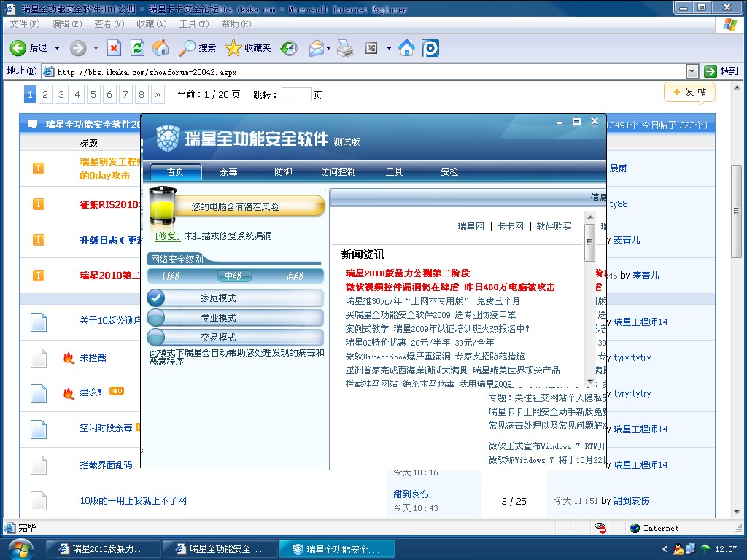Click the blue house toolbar icon
This screenshot has width=747, height=560.
click(406, 47)
